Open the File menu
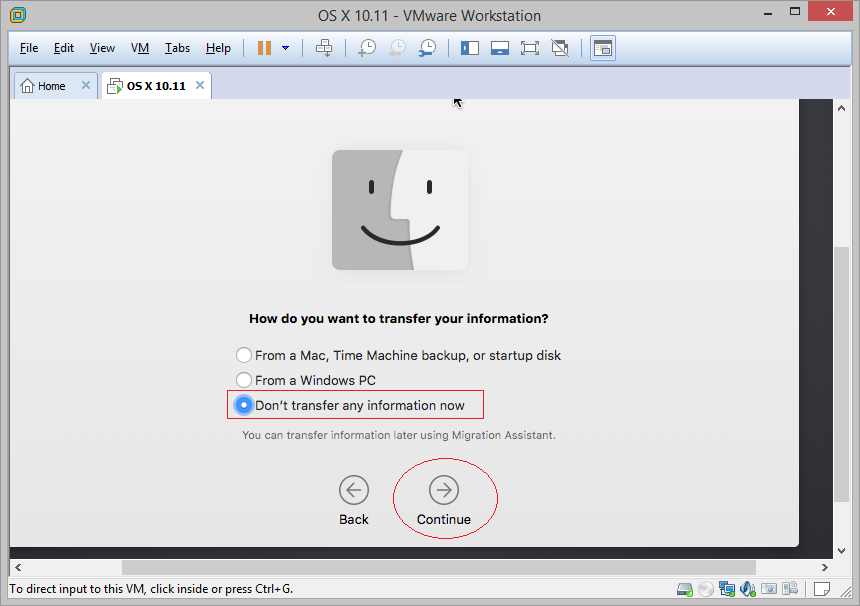860x606 pixels. [x=29, y=48]
